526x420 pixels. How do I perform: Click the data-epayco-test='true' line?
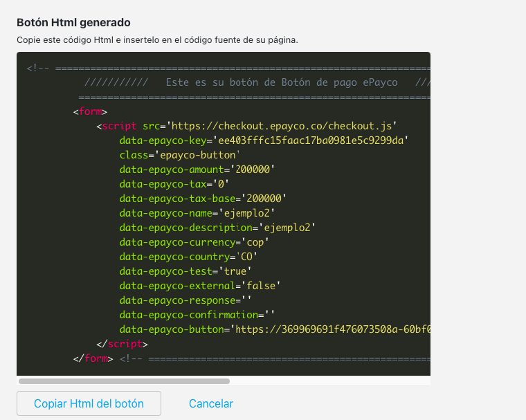coord(185,271)
